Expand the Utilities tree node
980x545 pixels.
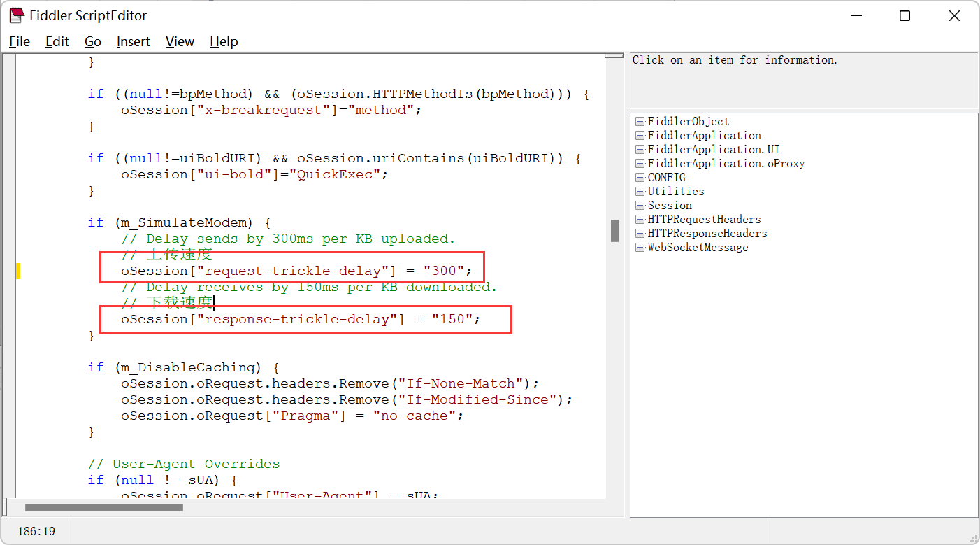click(x=640, y=192)
